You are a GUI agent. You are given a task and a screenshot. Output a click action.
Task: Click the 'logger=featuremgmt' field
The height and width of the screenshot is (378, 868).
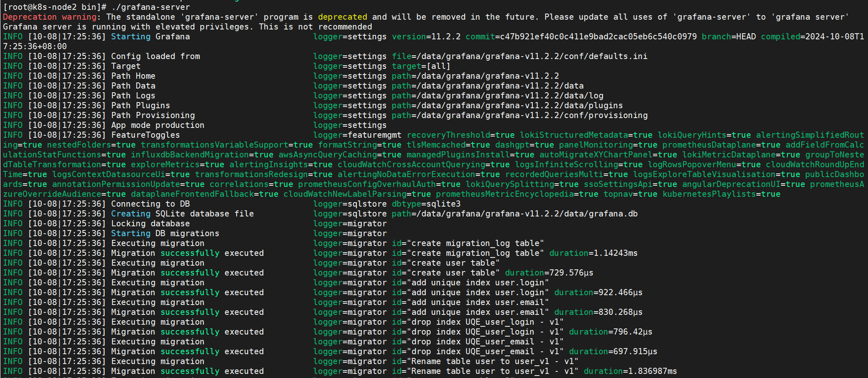pos(357,135)
